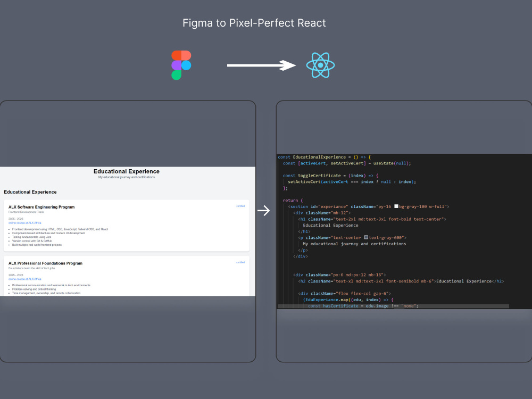Click the div className="mb-12" code line
Image resolution: width=532 pixels, height=399 pixels.
click(x=322, y=213)
